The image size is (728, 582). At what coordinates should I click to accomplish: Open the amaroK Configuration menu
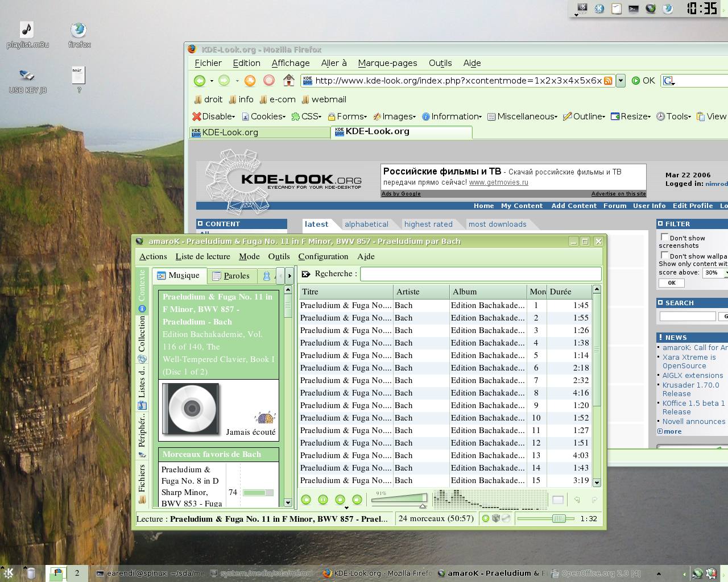point(323,256)
